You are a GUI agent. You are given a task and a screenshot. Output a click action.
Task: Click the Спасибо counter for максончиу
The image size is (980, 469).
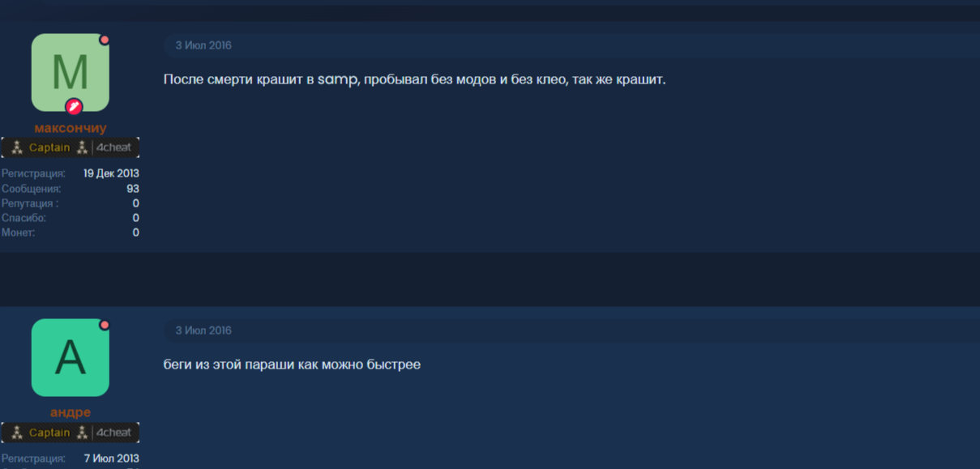tap(135, 218)
